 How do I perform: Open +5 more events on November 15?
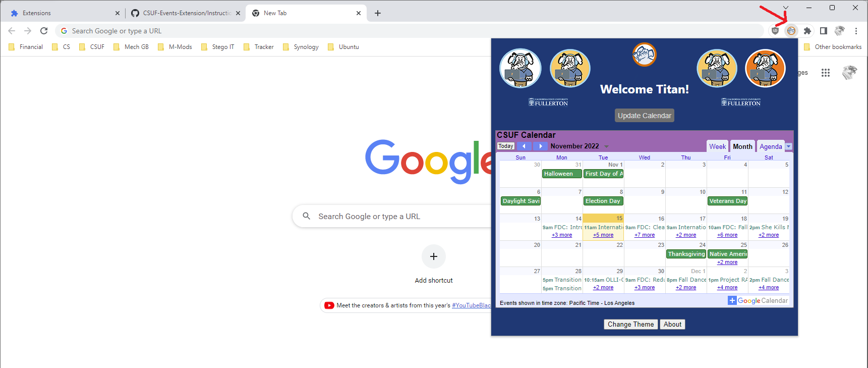603,235
